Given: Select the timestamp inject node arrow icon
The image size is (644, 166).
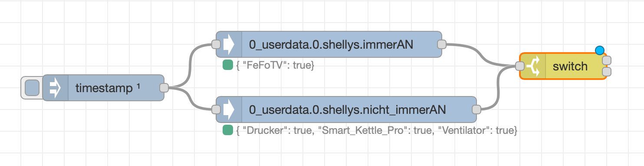Looking at the screenshot, I should tap(55, 88).
